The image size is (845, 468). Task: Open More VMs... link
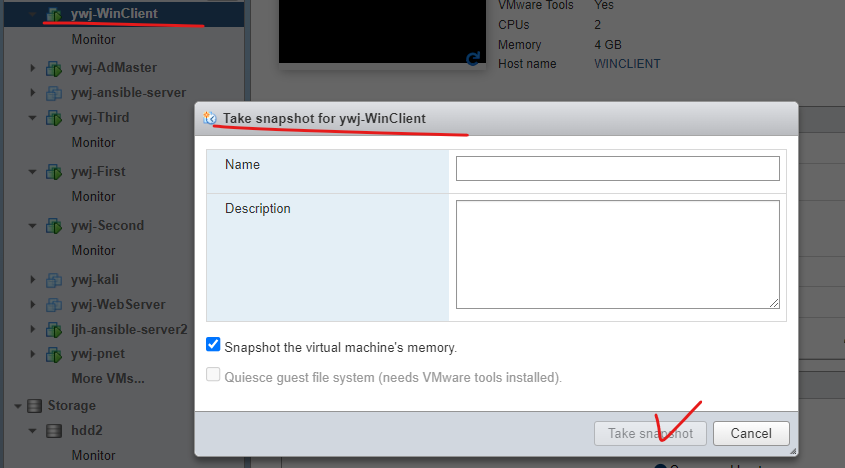pos(108,378)
